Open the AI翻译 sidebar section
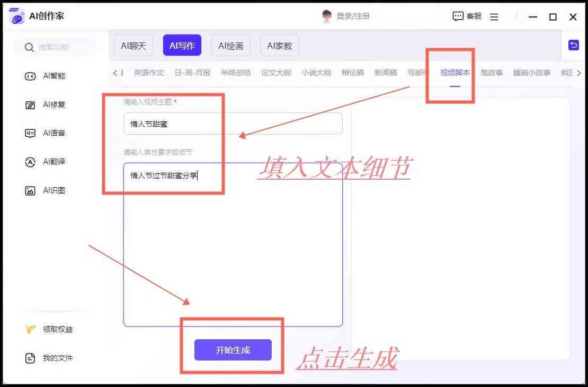The width and height of the screenshot is (588, 387). (x=45, y=162)
